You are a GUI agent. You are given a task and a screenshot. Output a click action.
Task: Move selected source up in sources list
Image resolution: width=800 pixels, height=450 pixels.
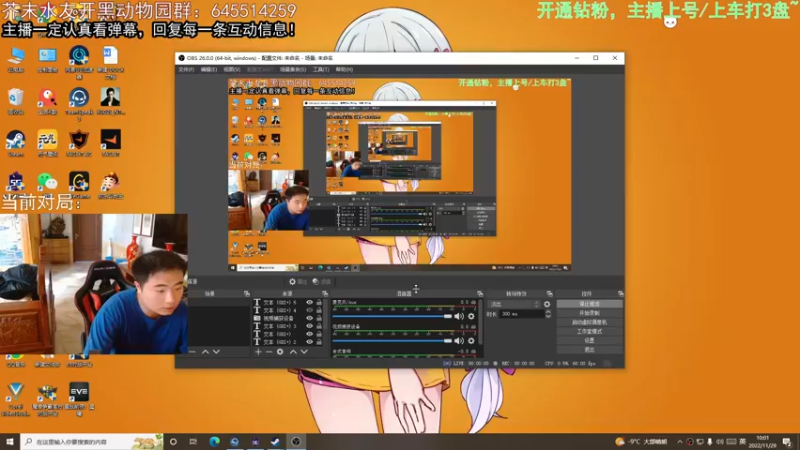[293, 352]
